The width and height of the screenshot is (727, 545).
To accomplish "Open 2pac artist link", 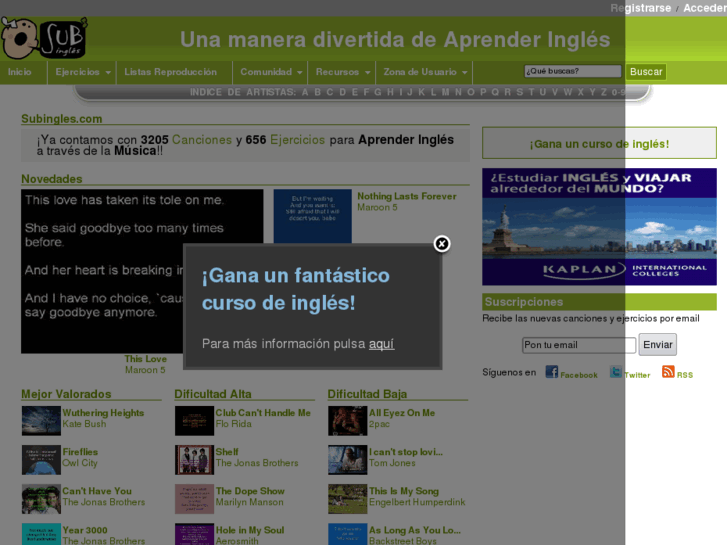I will pyautogui.click(x=379, y=424).
